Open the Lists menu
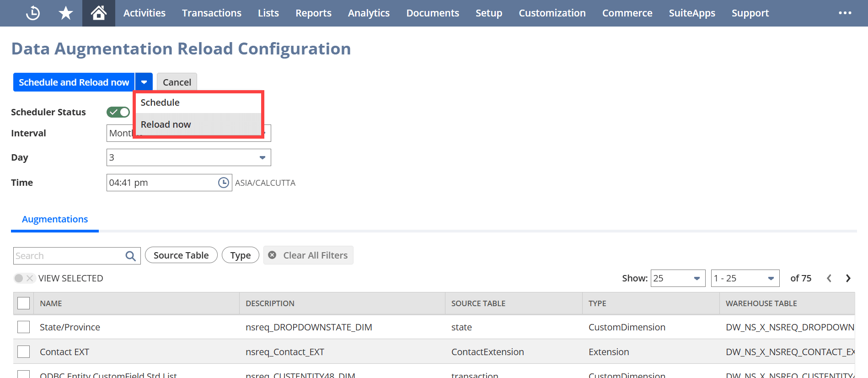 (268, 13)
